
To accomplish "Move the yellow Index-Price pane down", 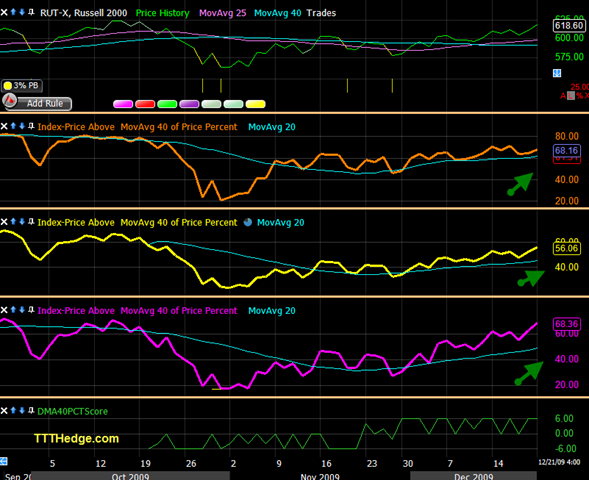I will pos(22,222).
